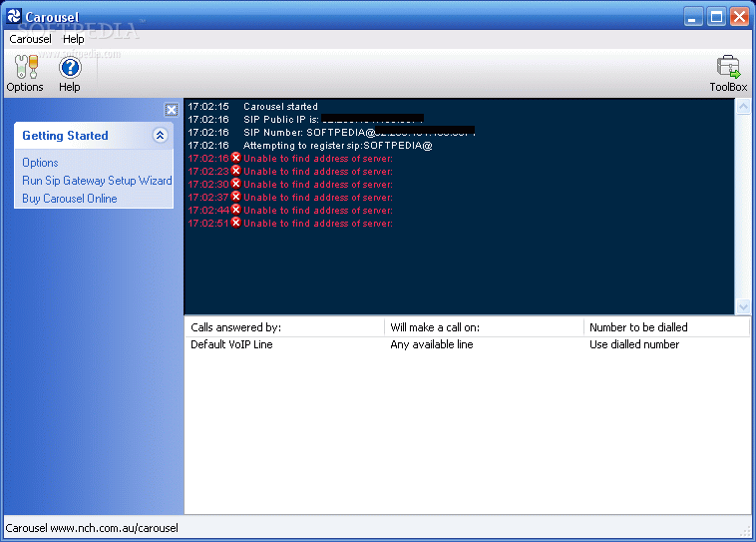Click the Options link in Getting Started

[x=40, y=163]
